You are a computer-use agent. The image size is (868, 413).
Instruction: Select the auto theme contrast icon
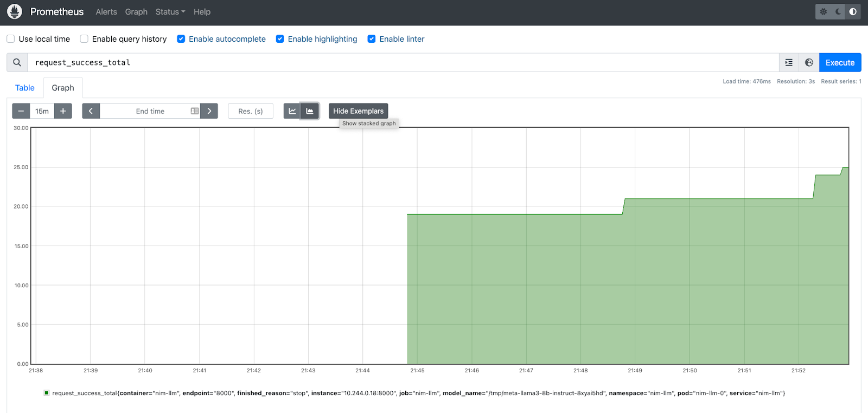point(853,11)
